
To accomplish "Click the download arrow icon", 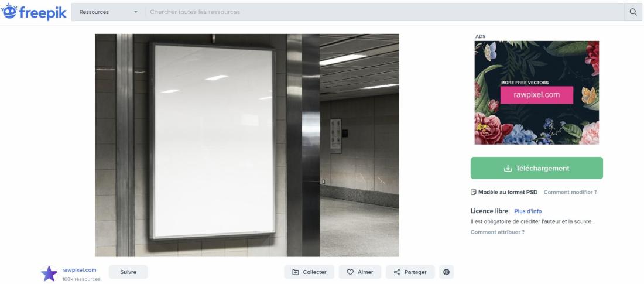I will click(x=508, y=168).
